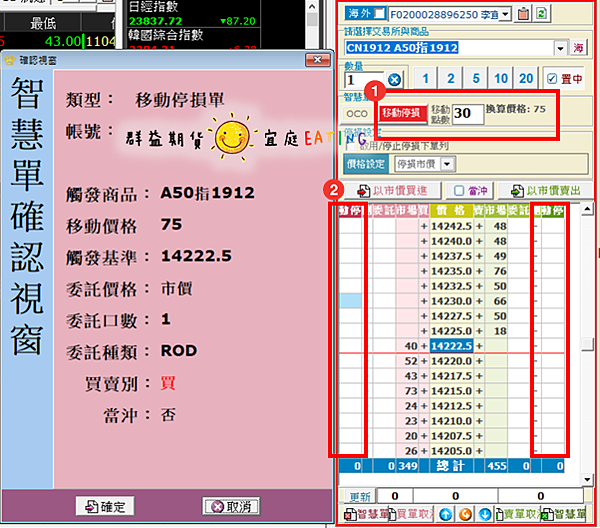Click the plus sign left of price 14230.0

tap(424, 301)
